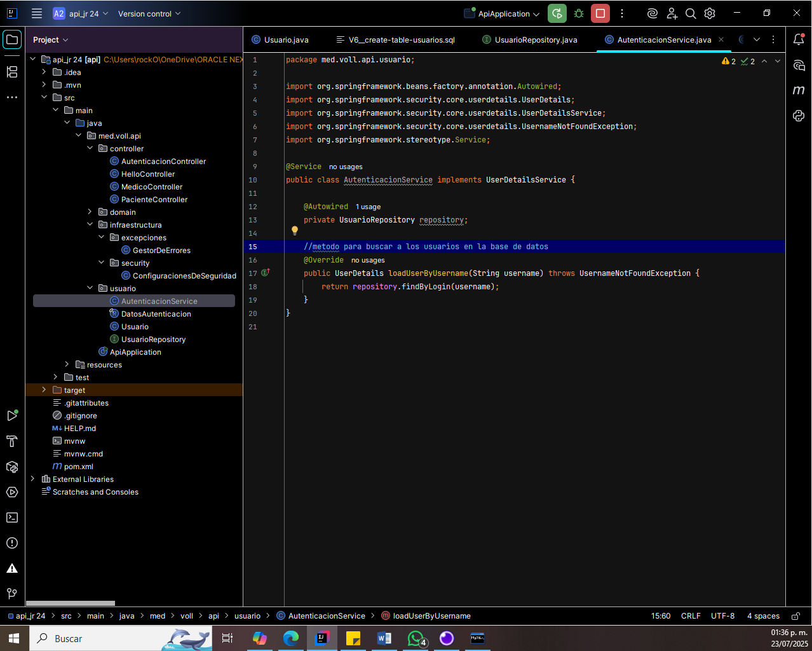Viewport: 812px width, 651px height.
Task: Expand the target folder
Action: 44,390
